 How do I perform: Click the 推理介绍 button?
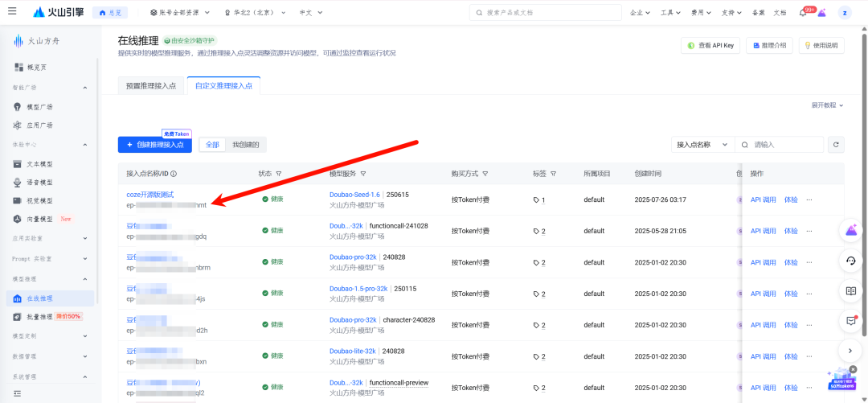769,46
